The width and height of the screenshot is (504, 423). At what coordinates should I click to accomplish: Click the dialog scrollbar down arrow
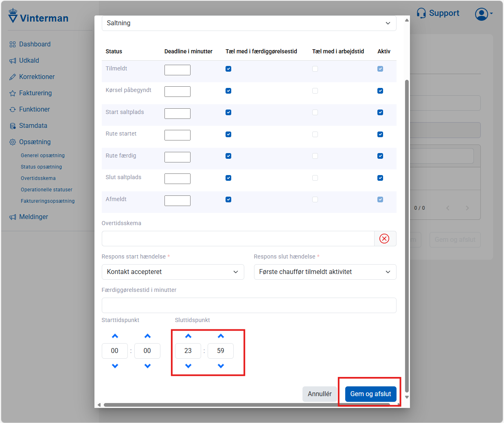[407, 397]
